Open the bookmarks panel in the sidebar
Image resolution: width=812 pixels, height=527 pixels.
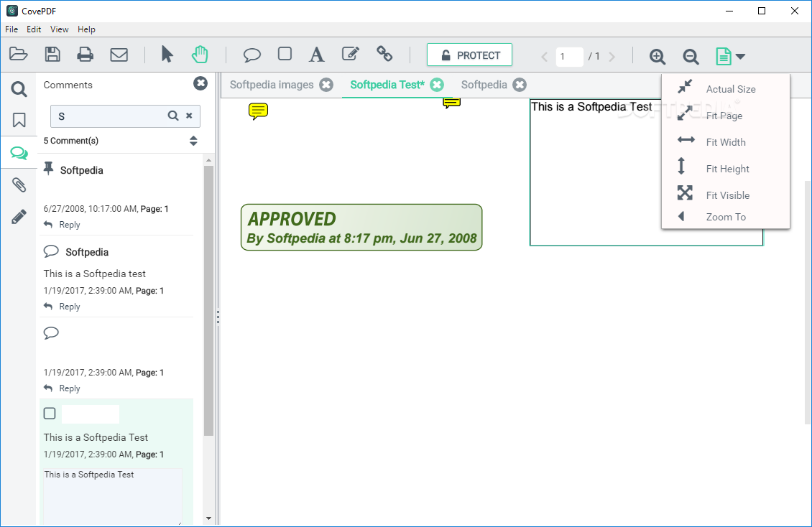click(19, 120)
